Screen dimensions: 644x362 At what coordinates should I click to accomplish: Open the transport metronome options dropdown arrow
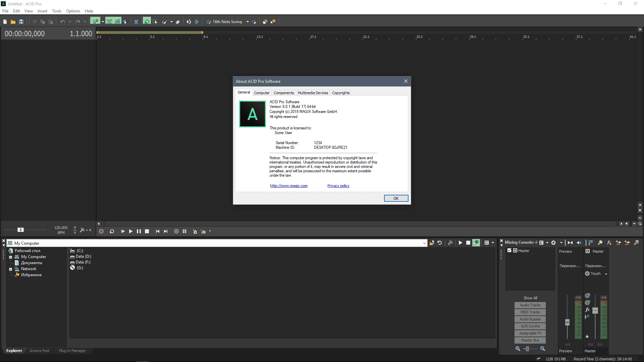[x=210, y=231]
